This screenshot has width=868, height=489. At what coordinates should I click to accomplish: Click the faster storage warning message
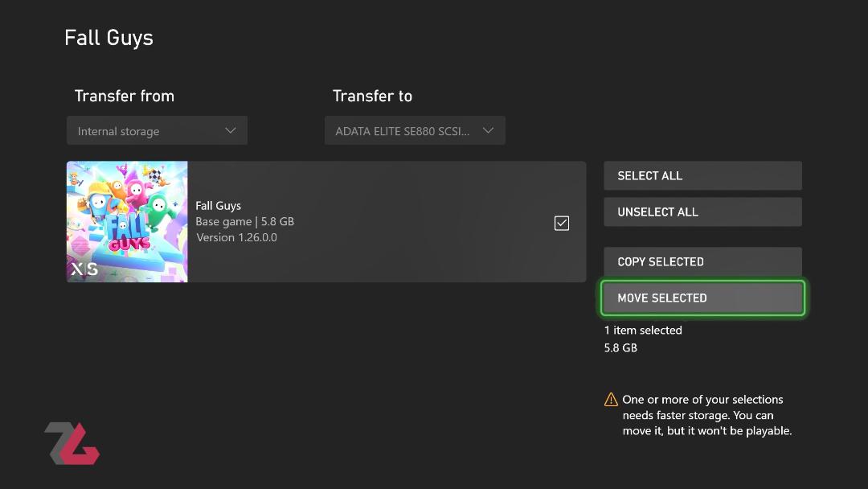click(x=707, y=415)
